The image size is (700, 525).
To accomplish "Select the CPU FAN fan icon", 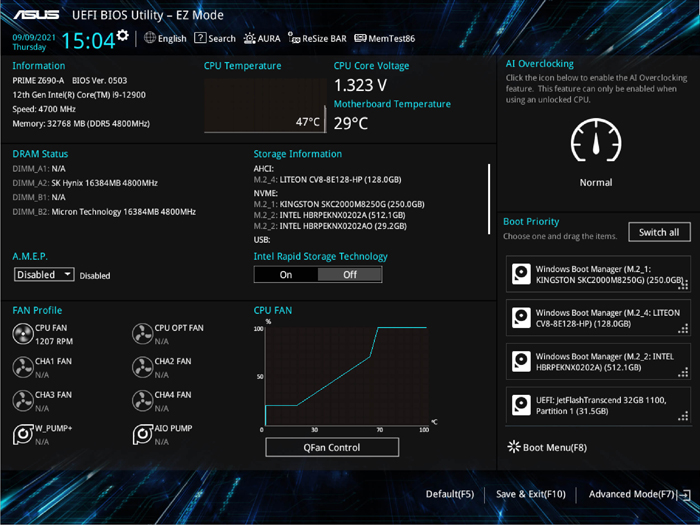I will [23, 334].
